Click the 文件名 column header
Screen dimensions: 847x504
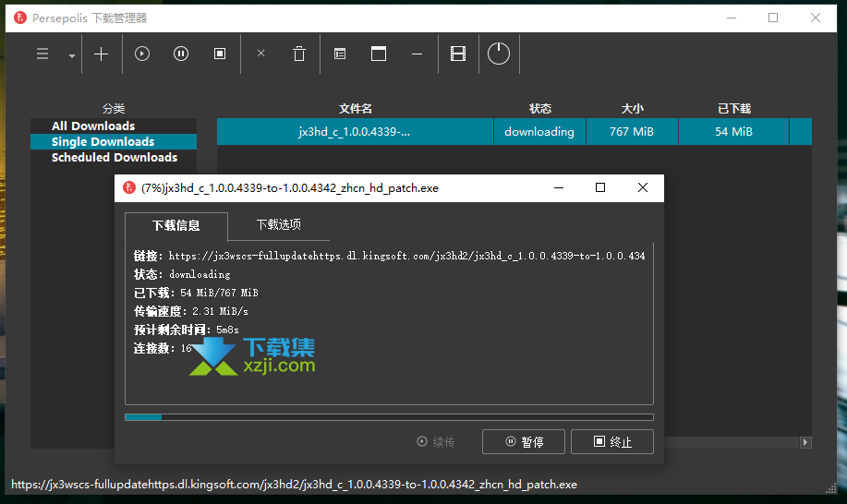[356, 109]
